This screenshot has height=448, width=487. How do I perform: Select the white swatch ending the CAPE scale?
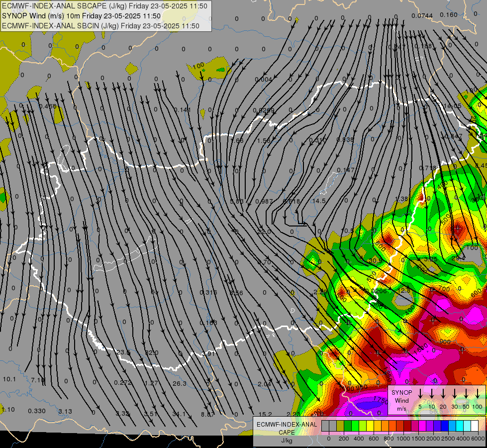point(475,426)
